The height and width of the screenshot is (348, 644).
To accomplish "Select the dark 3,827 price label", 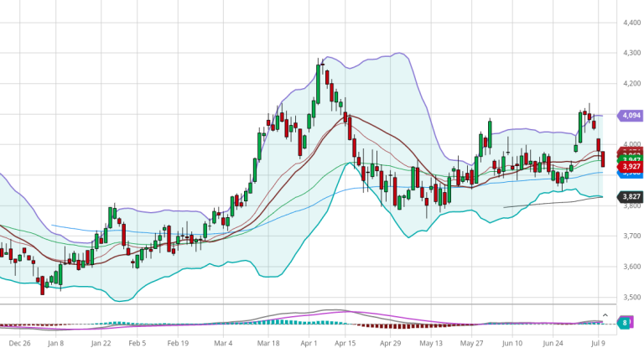I will tap(630, 197).
